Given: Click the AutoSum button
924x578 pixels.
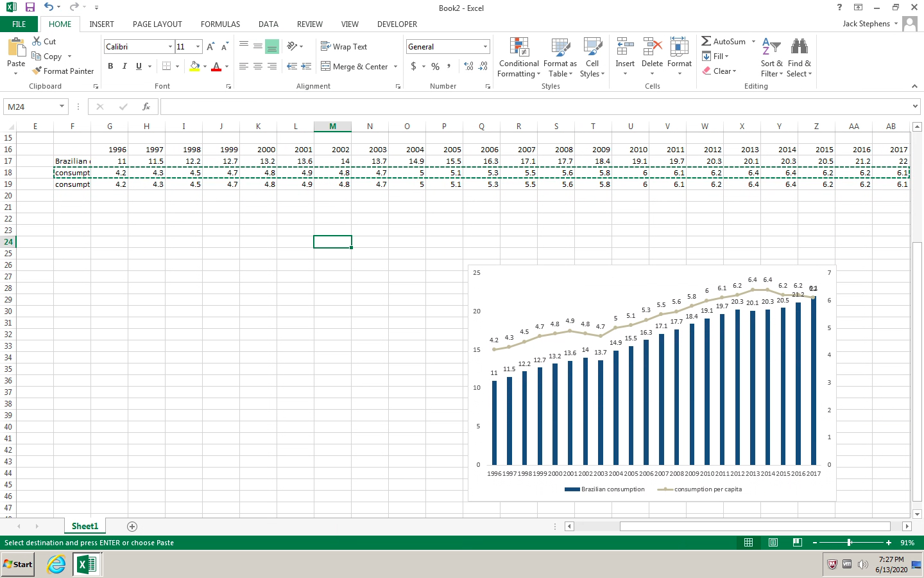Looking at the screenshot, I should click(723, 42).
